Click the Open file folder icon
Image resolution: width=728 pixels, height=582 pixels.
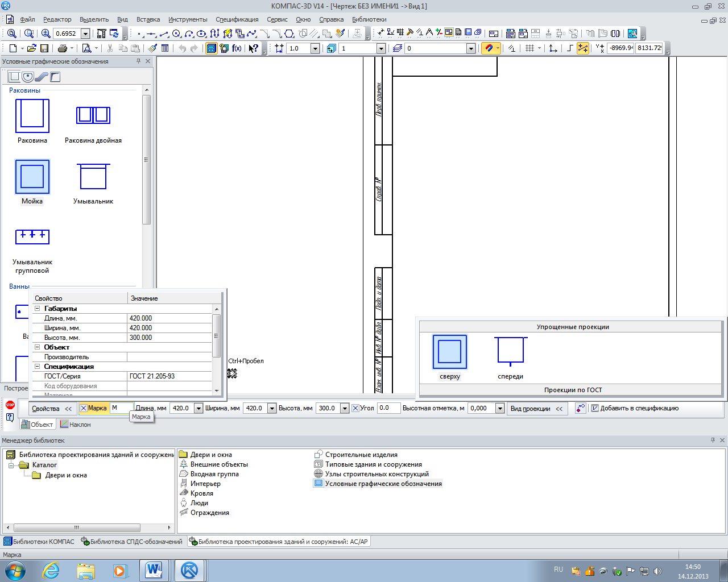32,48
